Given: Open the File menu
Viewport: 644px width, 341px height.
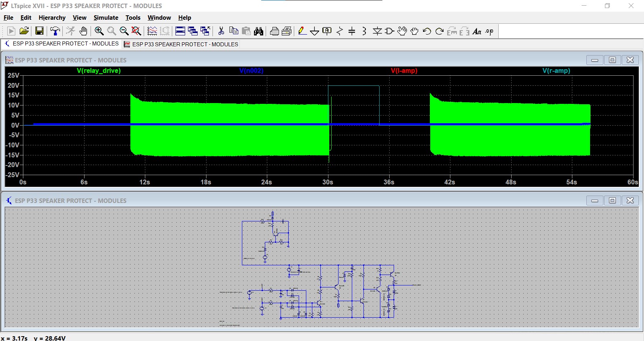Looking at the screenshot, I should click(8, 18).
